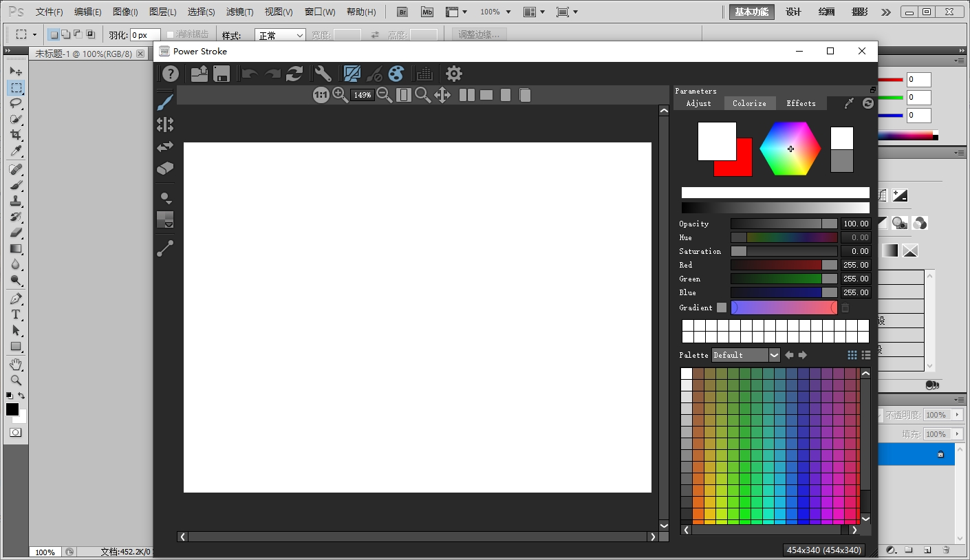The width and height of the screenshot is (970, 560).
Task: Click the white foreground color swatch
Action: pos(717,142)
